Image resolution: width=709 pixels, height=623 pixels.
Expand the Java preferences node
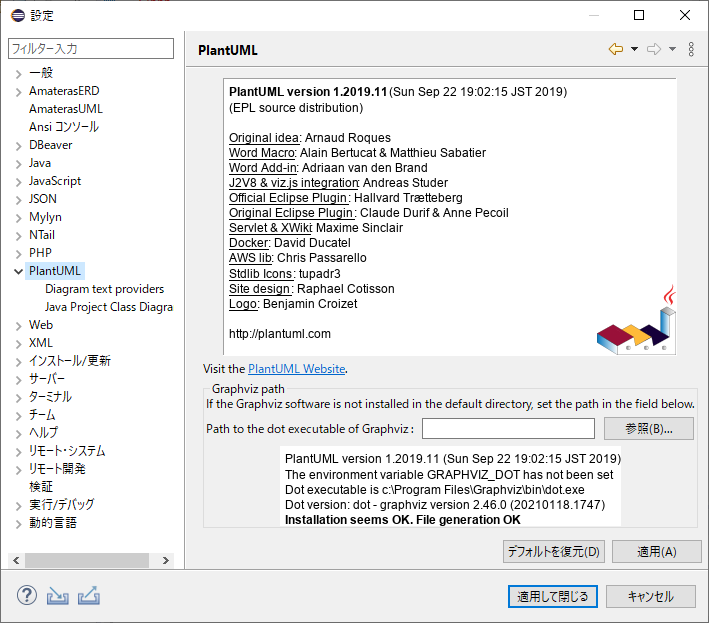(x=18, y=163)
